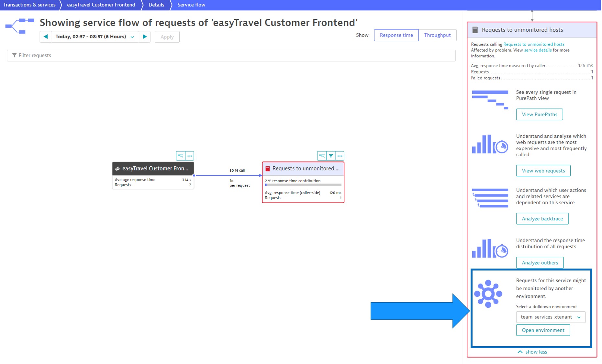Screen dimensions: 602x364
Task: Click 'Failed requests' row in side panel
Action: [x=532, y=78]
